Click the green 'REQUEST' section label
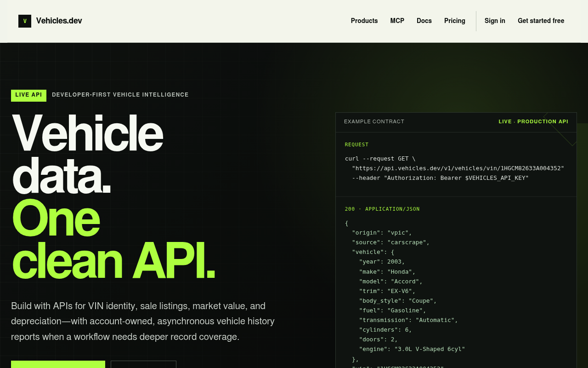The height and width of the screenshot is (368, 588). coord(357,144)
